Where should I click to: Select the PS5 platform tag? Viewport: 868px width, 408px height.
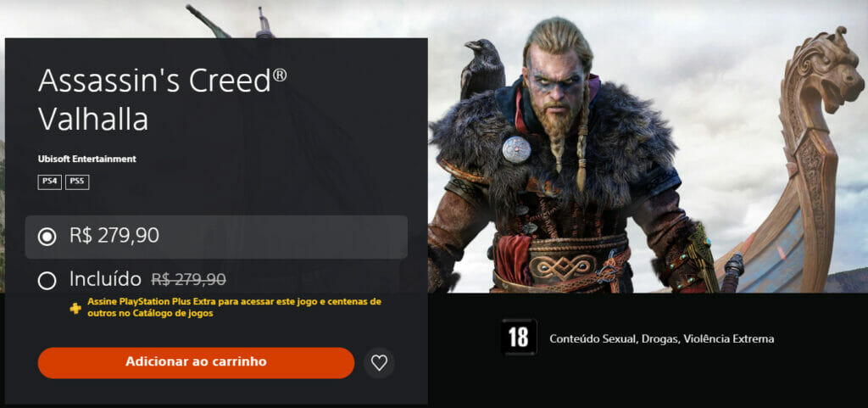pos(77,182)
